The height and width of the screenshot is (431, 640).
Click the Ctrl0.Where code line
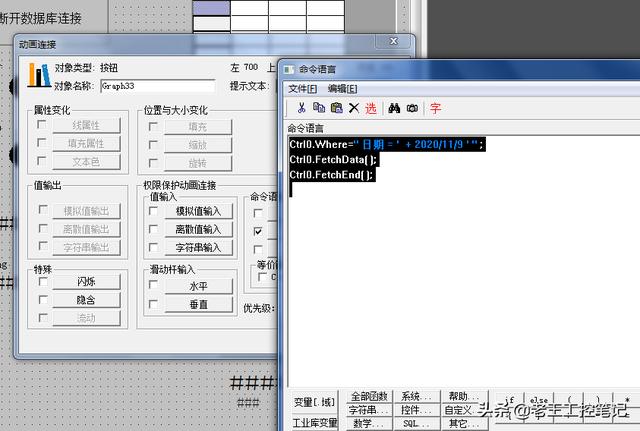click(387, 144)
